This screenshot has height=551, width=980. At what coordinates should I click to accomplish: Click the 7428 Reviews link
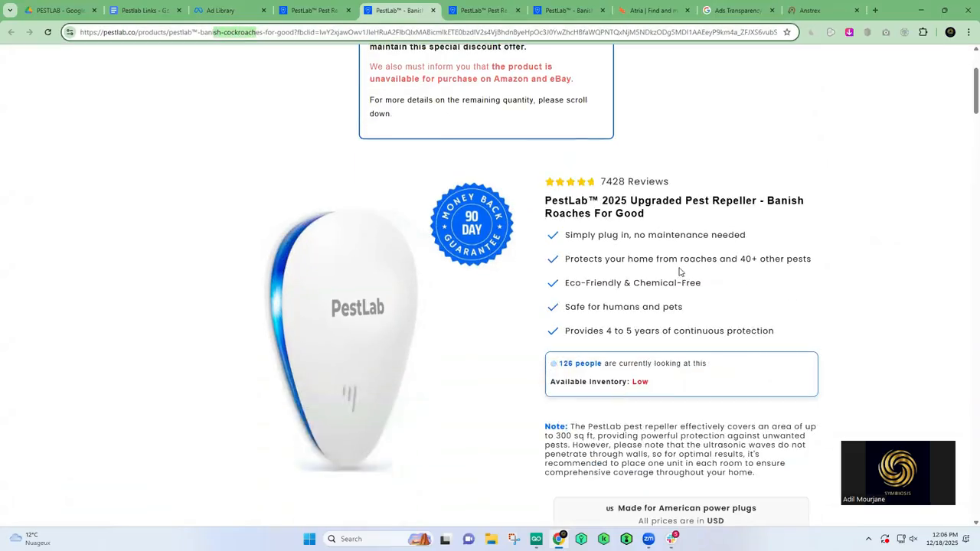point(635,181)
